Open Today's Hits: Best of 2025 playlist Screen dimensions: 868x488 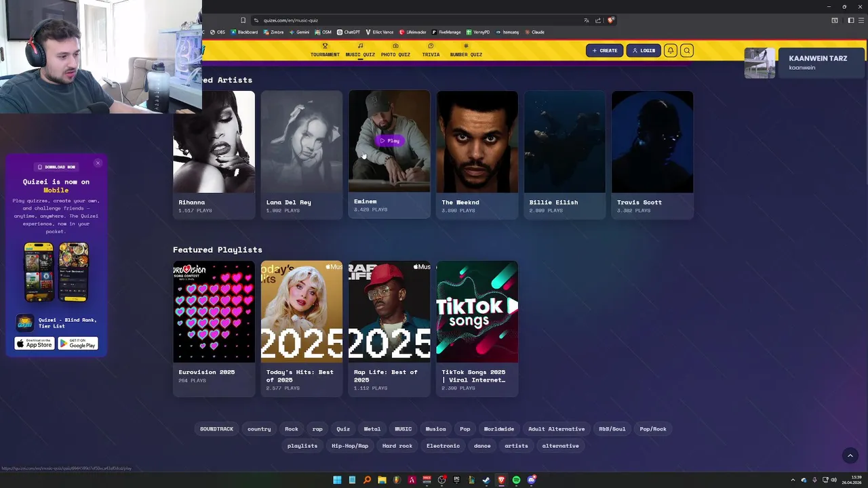pyautogui.click(x=302, y=329)
